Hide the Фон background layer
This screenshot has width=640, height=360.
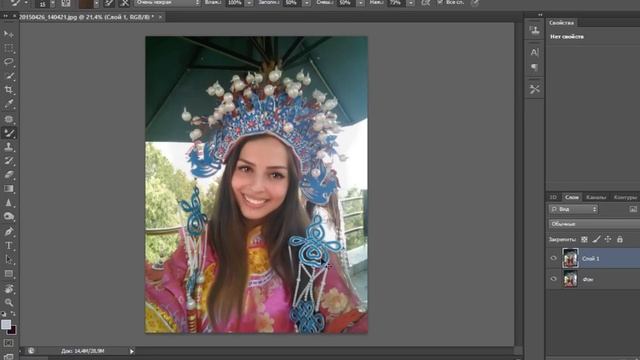click(x=553, y=279)
